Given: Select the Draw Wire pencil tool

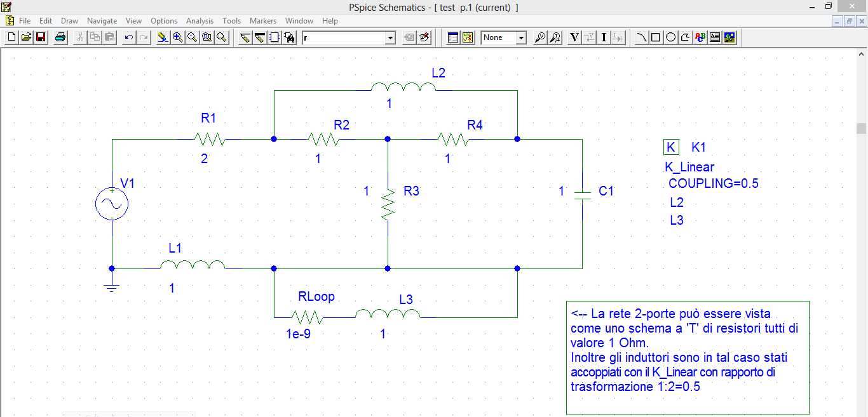Looking at the screenshot, I should point(245,37).
